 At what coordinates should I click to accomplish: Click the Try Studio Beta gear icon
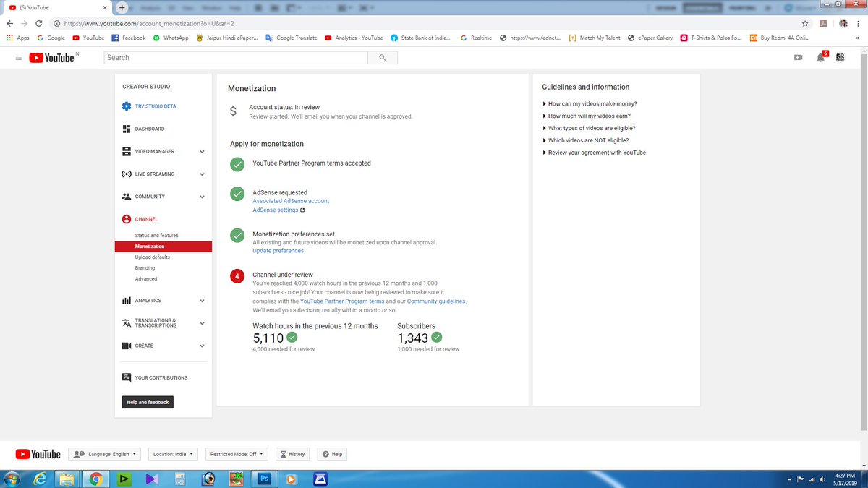tap(127, 106)
